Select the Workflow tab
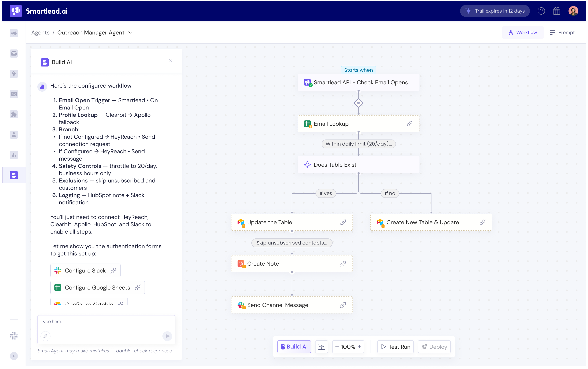The height and width of the screenshot is (369, 588). click(523, 32)
